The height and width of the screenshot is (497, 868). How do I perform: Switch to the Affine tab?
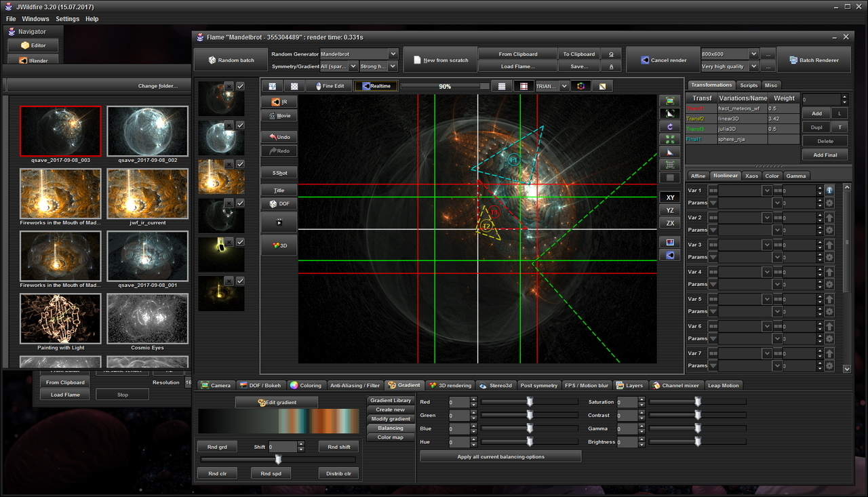coord(698,176)
